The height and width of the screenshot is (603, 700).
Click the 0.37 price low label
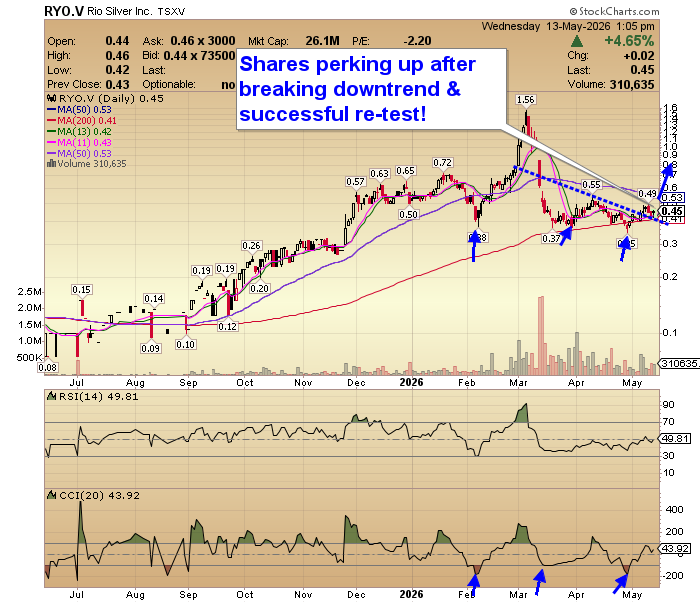551,238
